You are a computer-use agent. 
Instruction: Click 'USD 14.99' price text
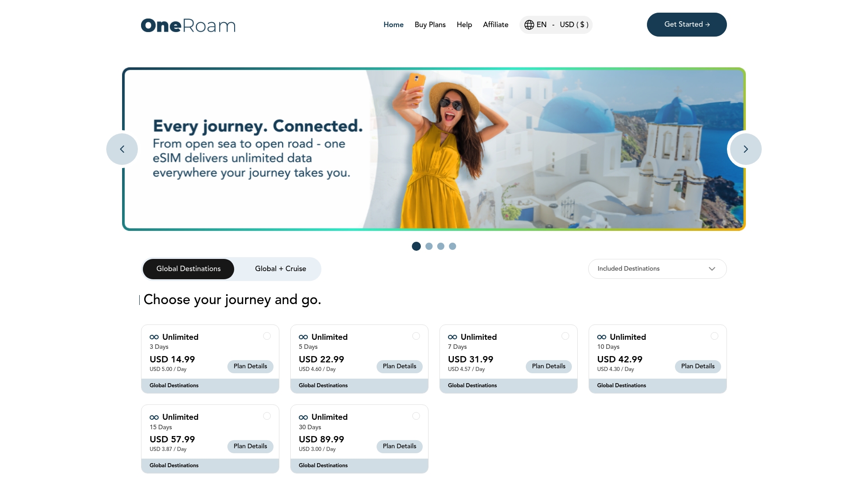coord(172,360)
